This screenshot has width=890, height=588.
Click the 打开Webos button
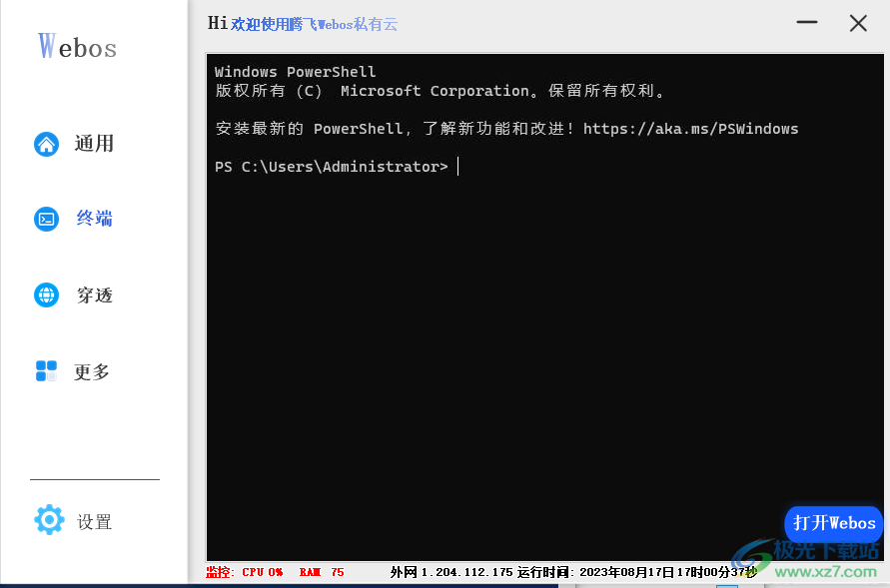click(834, 523)
